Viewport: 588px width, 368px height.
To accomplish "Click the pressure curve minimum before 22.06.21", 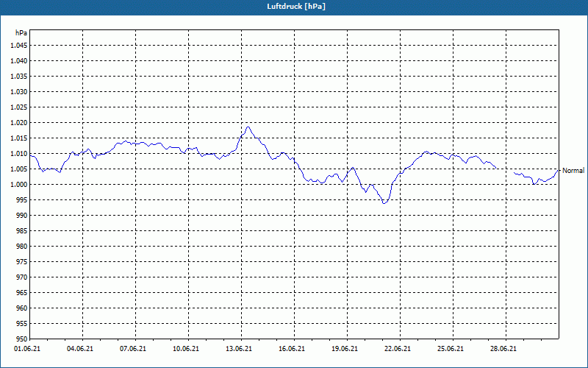I will pos(384,203).
